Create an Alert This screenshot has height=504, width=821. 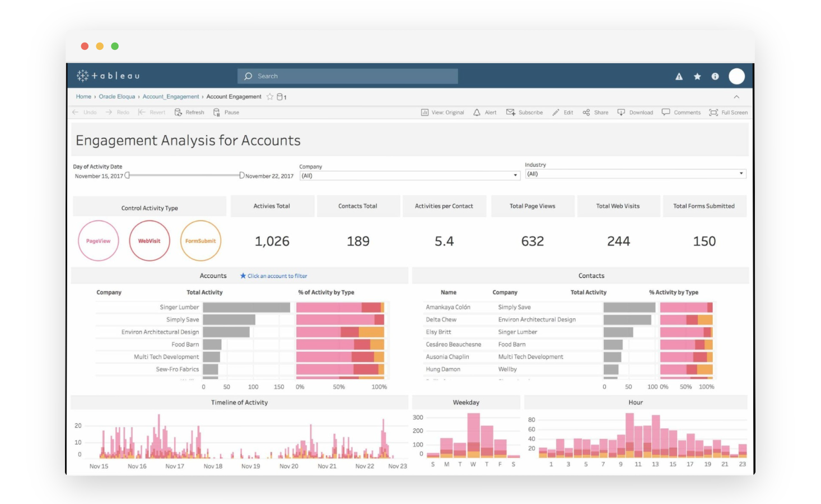coord(485,113)
